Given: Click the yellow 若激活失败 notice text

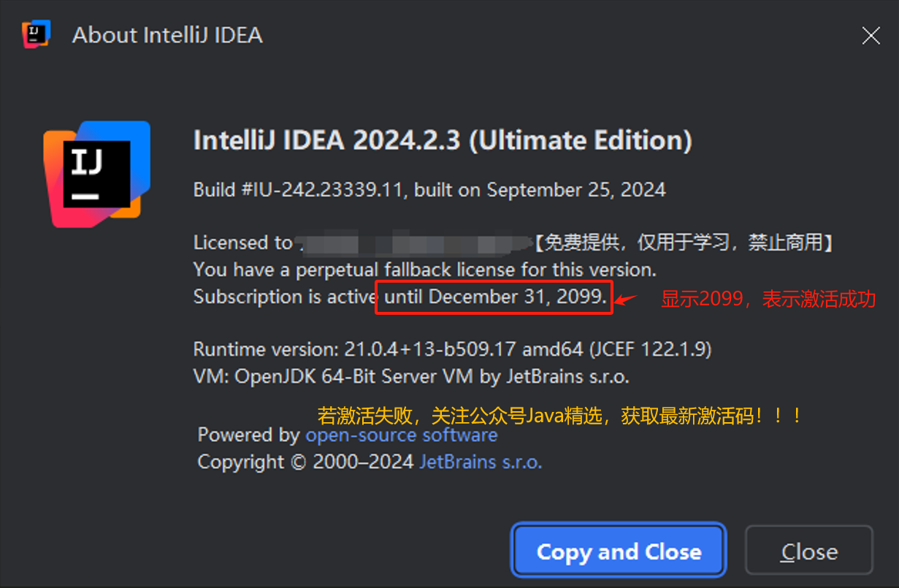Looking at the screenshot, I should tap(560, 416).
